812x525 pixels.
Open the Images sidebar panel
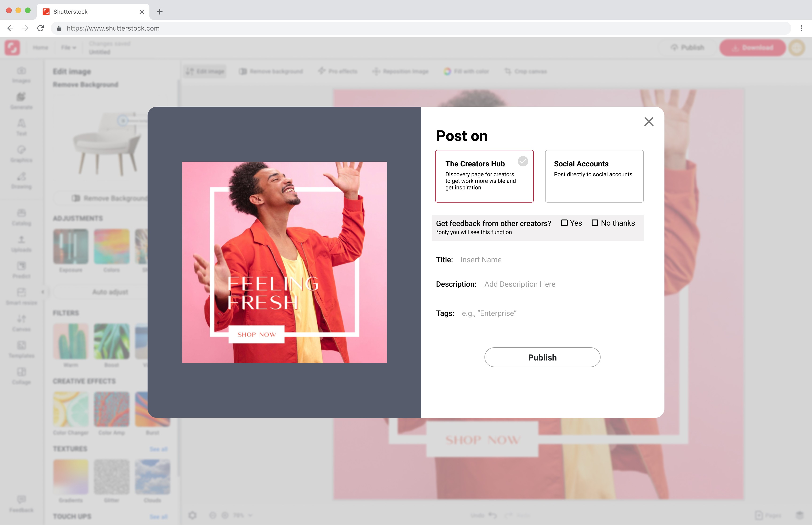click(x=21, y=75)
